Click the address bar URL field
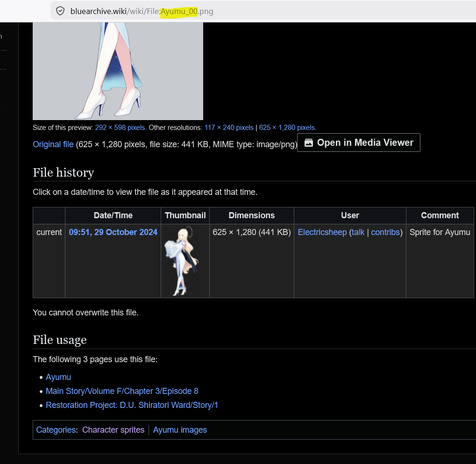This screenshot has width=476, height=464. 263,11
